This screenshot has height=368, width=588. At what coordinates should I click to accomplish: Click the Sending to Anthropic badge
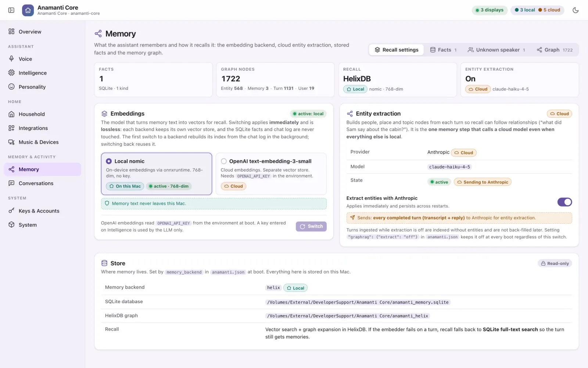483,182
